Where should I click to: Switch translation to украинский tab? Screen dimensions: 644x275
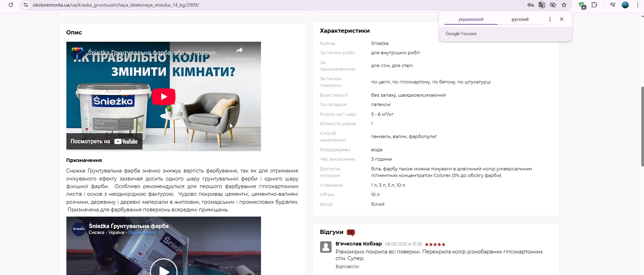click(x=471, y=19)
